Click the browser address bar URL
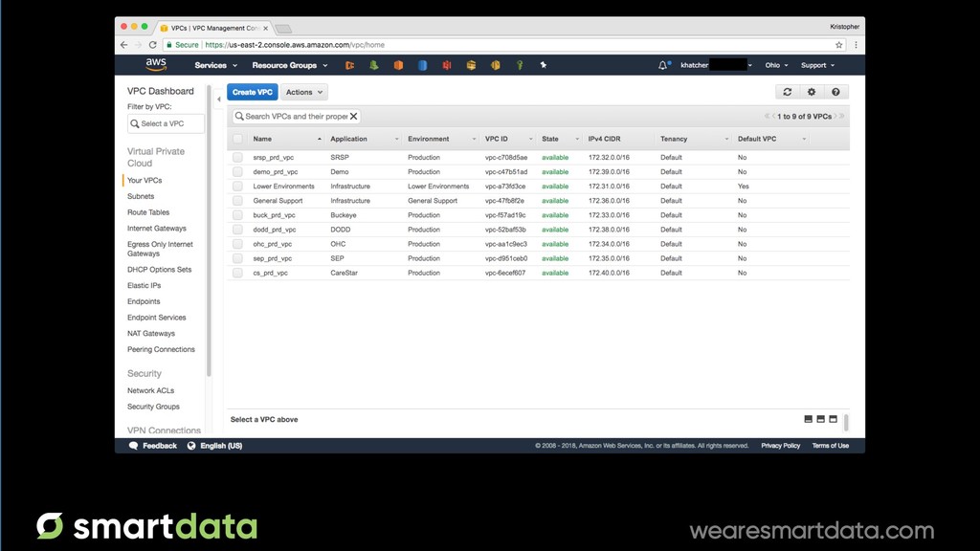The width and height of the screenshot is (980, 551). coord(295,45)
